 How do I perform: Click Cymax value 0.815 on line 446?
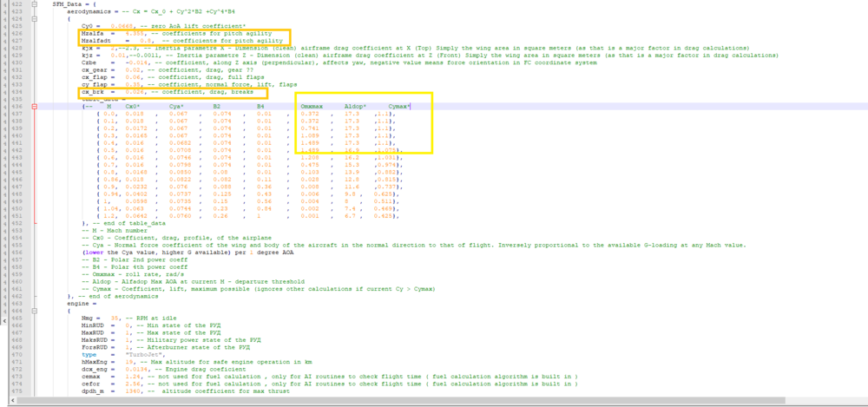[387, 180]
